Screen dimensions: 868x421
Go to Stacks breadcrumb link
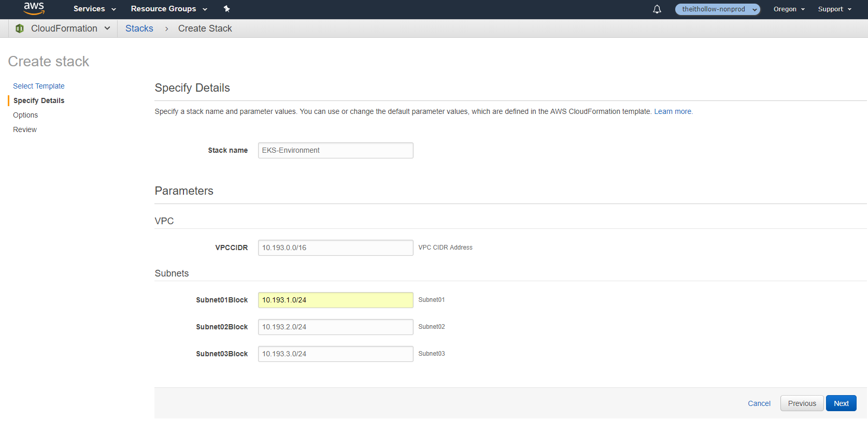pyautogui.click(x=139, y=28)
